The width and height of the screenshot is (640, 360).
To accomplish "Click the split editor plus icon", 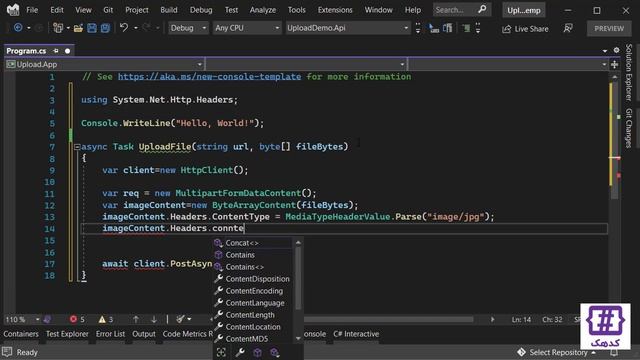I will (x=614, y=64).
